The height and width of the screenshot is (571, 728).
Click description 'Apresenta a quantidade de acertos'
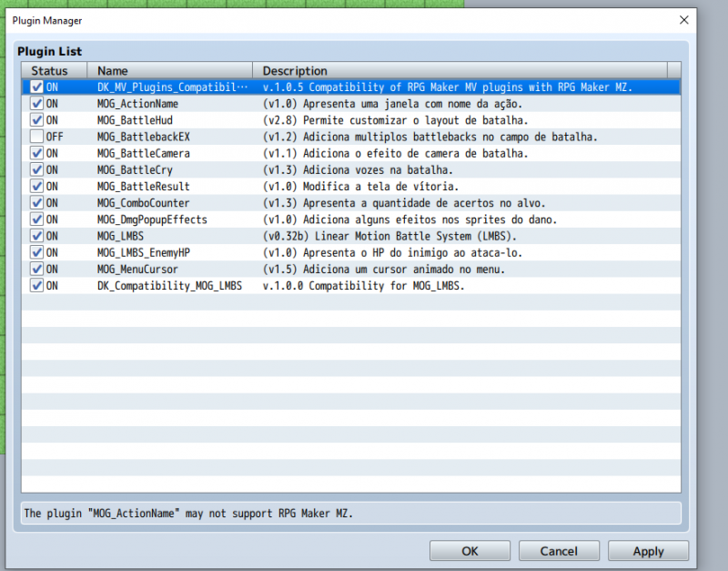(399, 203)
